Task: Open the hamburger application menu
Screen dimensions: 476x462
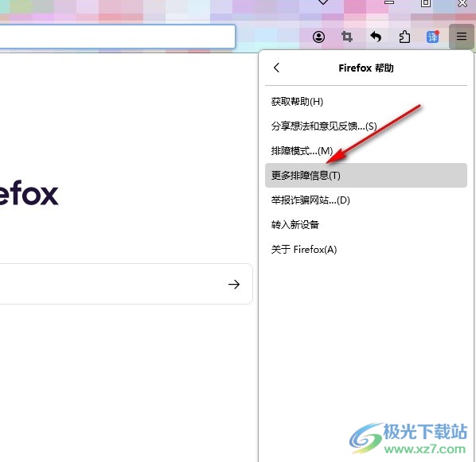Action: [x=461, y=37]
